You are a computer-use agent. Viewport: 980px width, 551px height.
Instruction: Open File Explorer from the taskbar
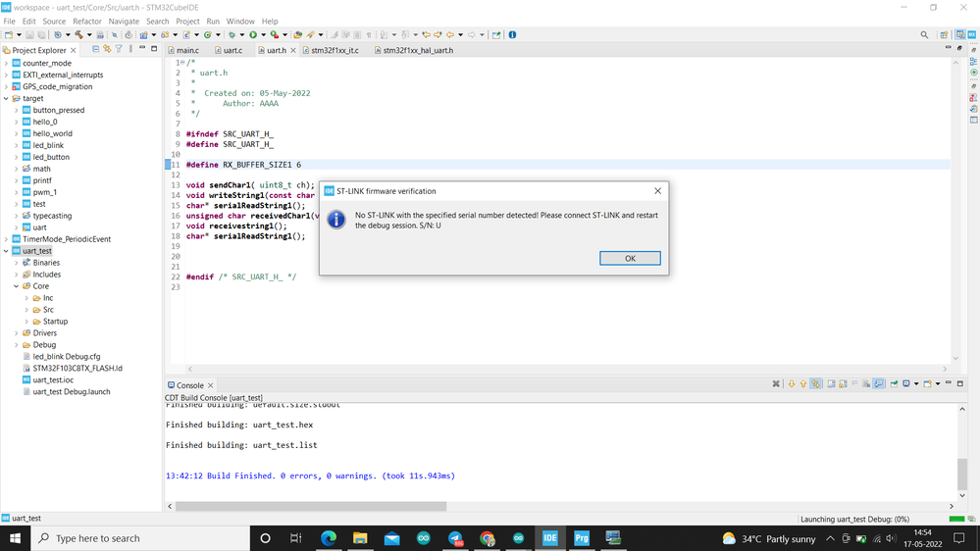(x=360, y=538)
